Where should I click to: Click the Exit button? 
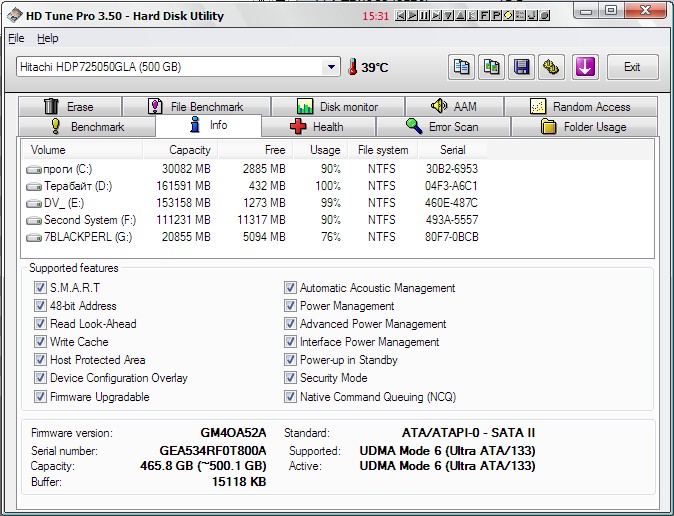632,67
